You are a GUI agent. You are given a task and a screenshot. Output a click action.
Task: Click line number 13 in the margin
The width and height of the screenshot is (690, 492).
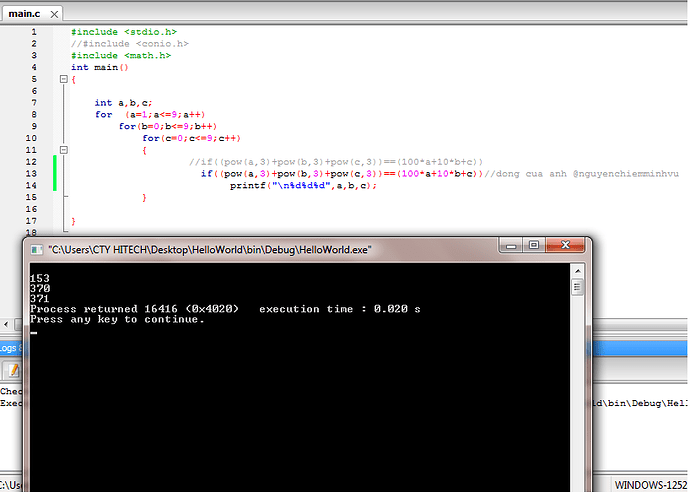coord(32,174)
